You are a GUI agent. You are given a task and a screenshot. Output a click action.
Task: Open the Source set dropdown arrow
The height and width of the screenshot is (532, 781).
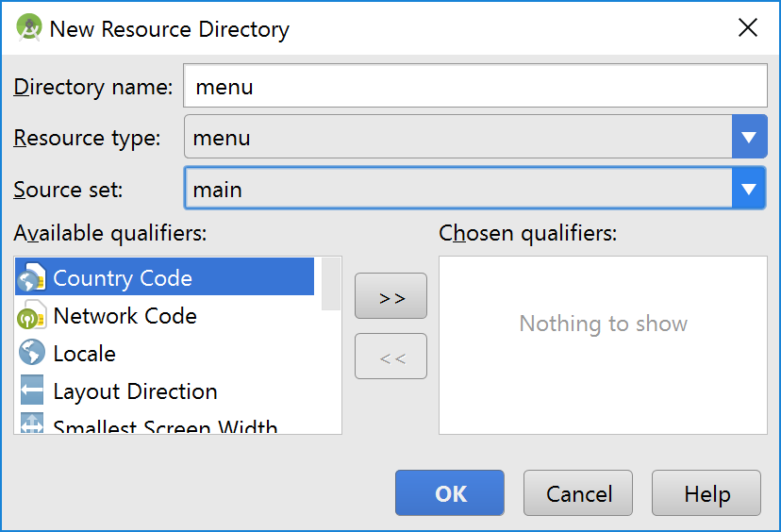(749, 189)
